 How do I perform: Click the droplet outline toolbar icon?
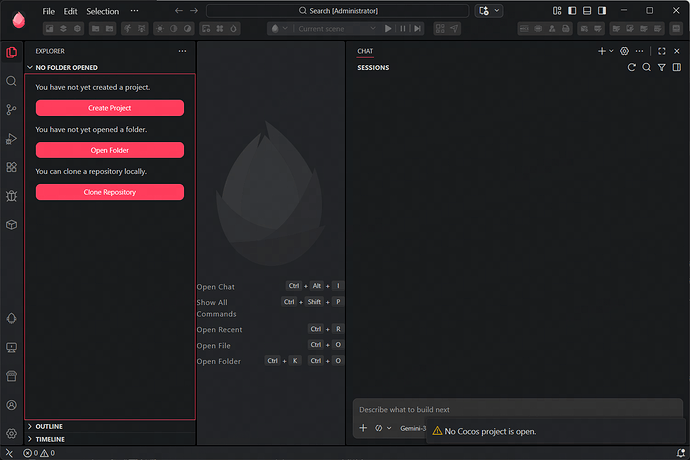click(233, 29)
